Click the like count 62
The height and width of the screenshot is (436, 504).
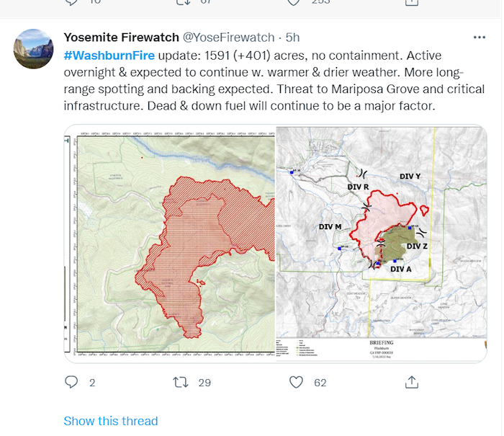point(320,383)
